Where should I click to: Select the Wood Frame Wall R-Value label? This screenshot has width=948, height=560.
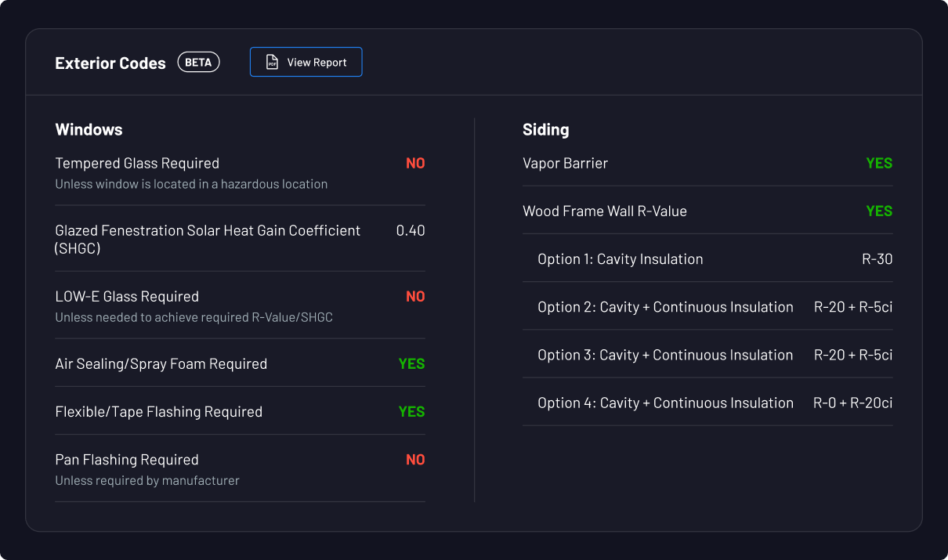605,211
